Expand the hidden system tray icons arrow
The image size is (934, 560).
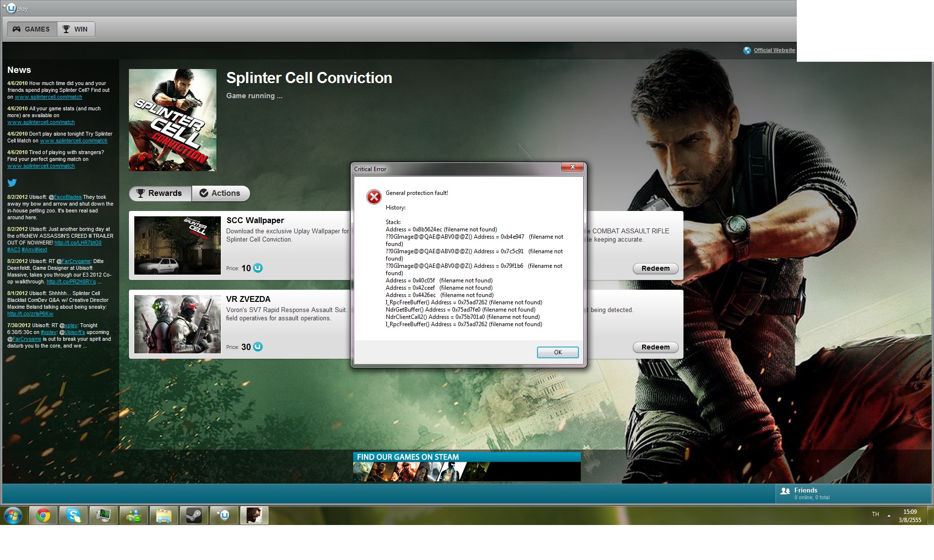(889, 515)
